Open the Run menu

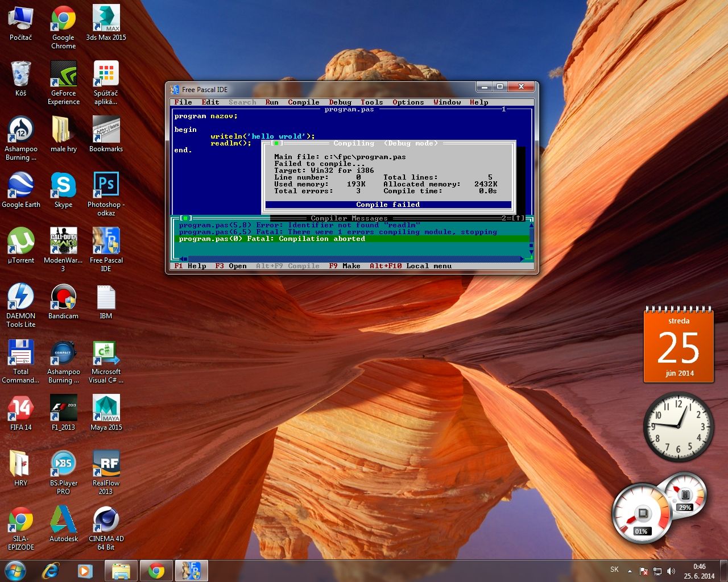(x=272, y=102)
